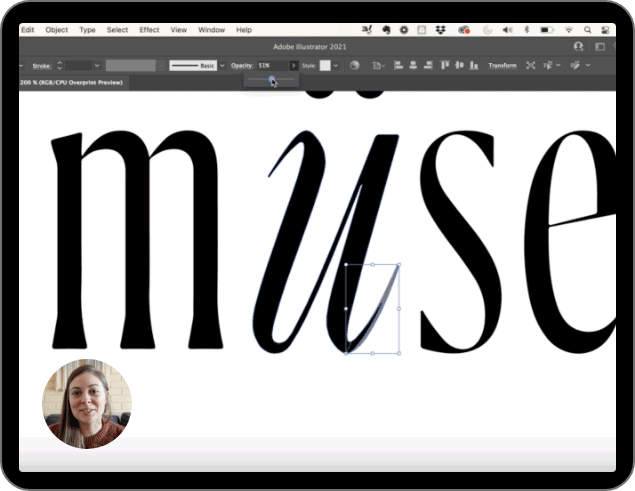
Task: Open the stroke weight dropdown
Action: (x=97, y=65)
